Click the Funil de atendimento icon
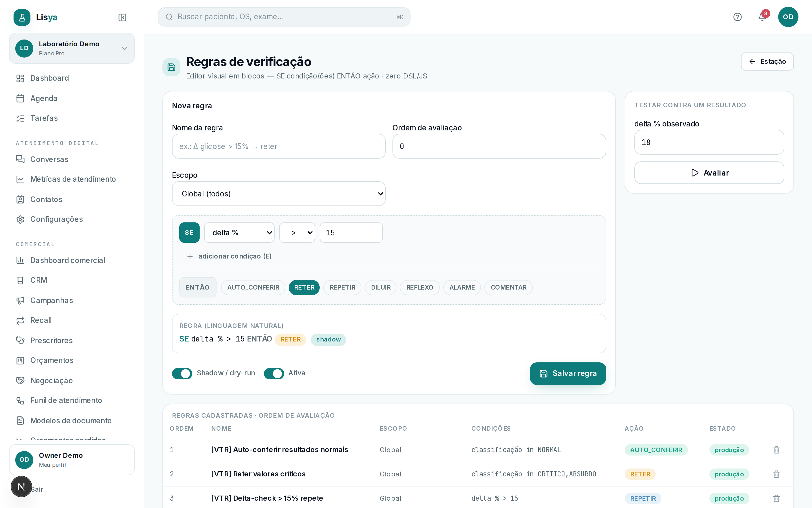812x508 pixels. click(20, 400)
